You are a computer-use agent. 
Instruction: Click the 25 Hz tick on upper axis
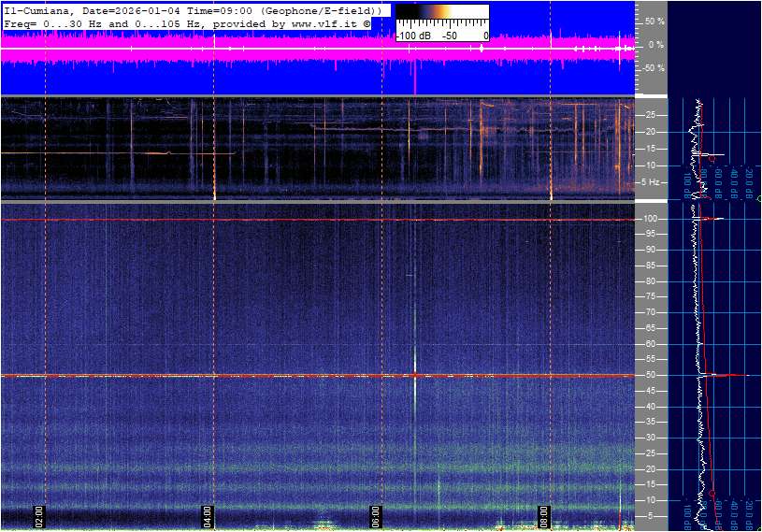point(651,115)
